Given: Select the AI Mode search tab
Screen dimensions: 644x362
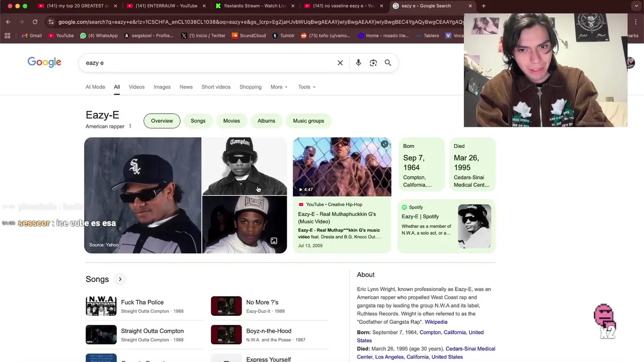Looking at the screenshot, I should tap(95, 87).
